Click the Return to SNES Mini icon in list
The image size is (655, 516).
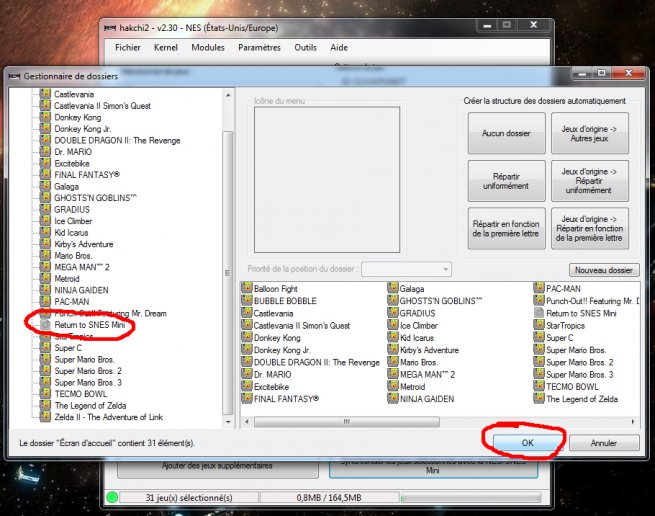[x=539, y=312]
